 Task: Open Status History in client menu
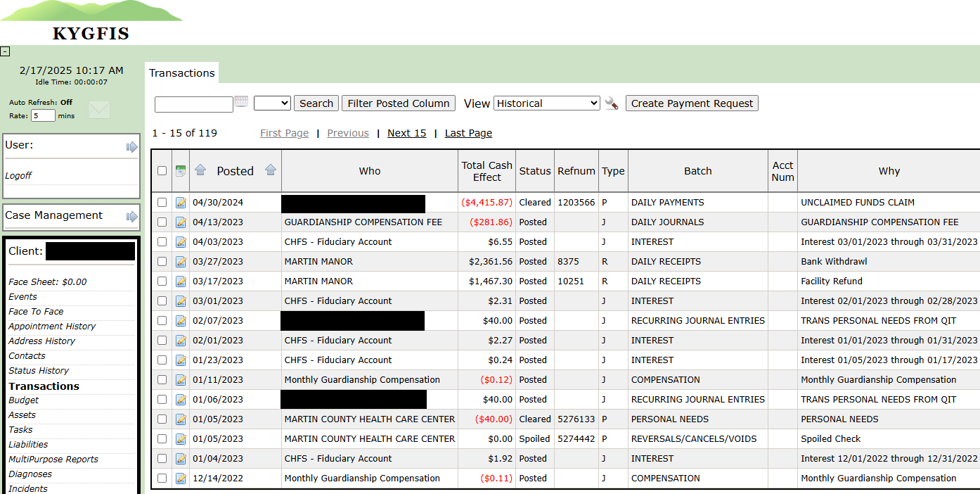point(39,371)
